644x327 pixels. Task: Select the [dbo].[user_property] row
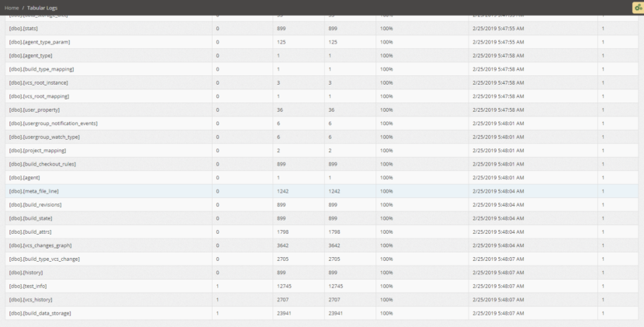click(x=34, y=110)
